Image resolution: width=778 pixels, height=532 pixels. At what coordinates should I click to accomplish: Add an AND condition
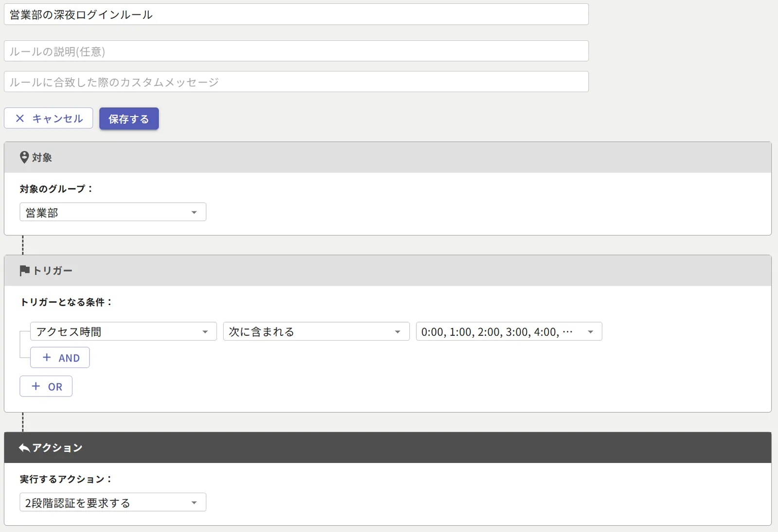click(60, 358)
